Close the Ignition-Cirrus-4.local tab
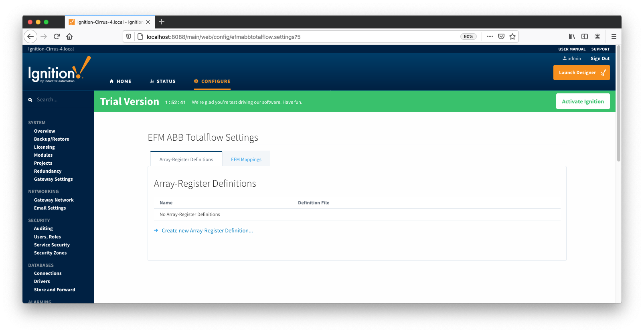The width and height of the screenshot is (644, 333). 148,22
